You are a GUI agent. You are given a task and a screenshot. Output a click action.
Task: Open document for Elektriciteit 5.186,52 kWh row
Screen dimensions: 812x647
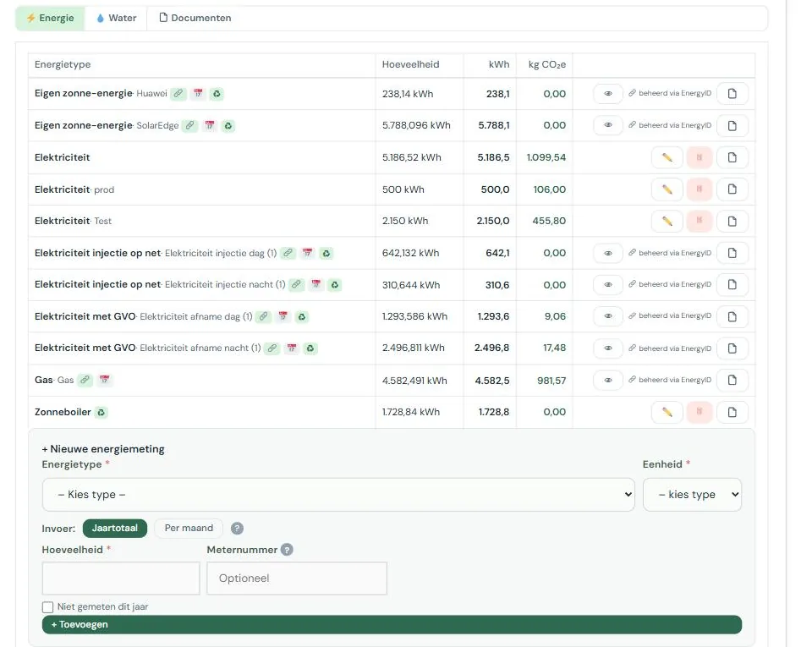(732, 157)
